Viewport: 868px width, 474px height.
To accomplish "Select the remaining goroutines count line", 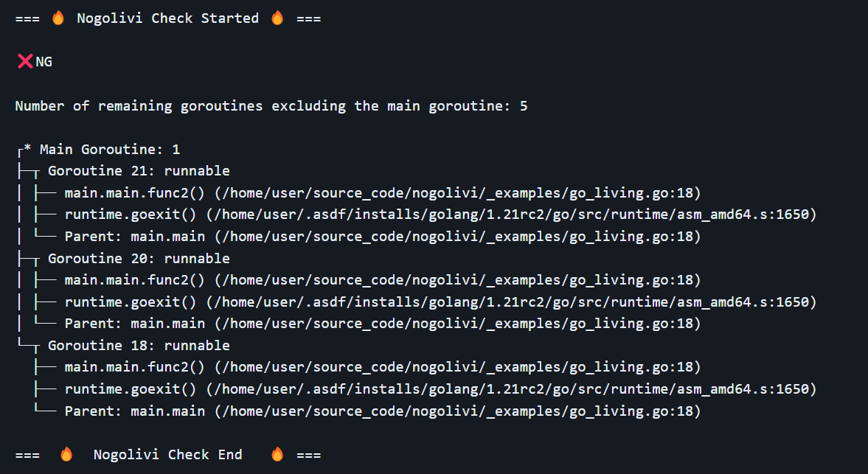I will (x=271, y=106).
